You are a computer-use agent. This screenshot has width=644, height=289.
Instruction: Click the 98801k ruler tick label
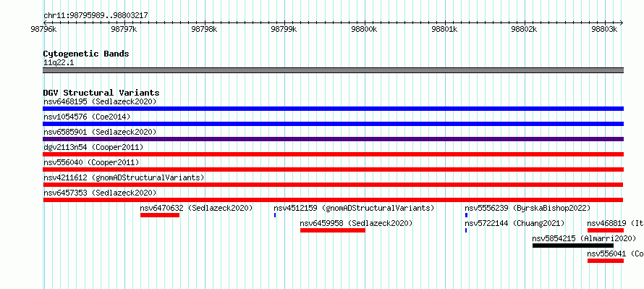(445, 30)
